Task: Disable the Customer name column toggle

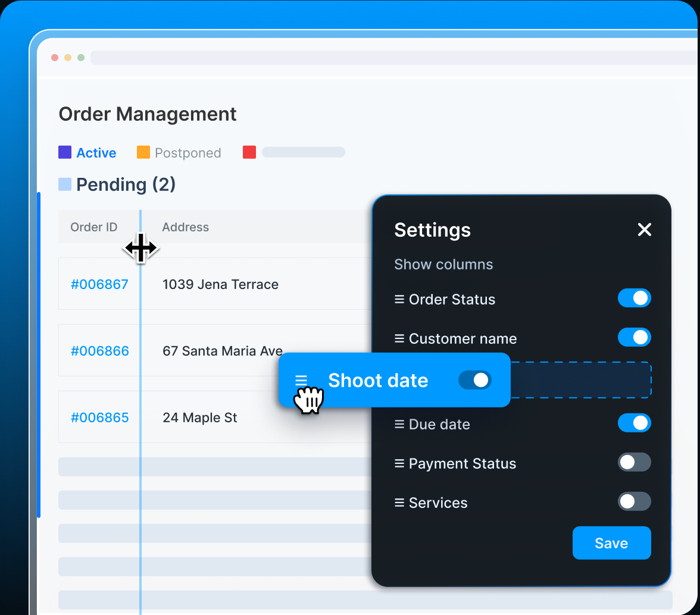Action: point(635,338)
